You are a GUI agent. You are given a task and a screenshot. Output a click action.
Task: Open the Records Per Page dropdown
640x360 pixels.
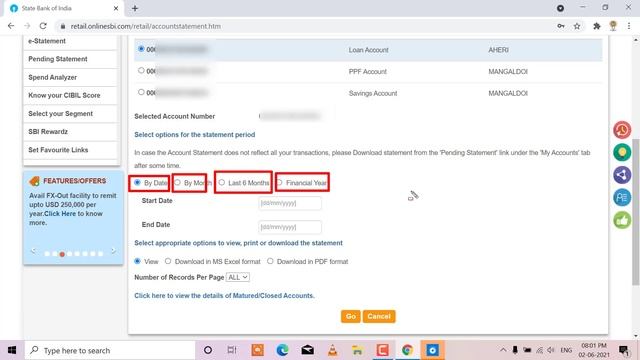tap(238, 277)
